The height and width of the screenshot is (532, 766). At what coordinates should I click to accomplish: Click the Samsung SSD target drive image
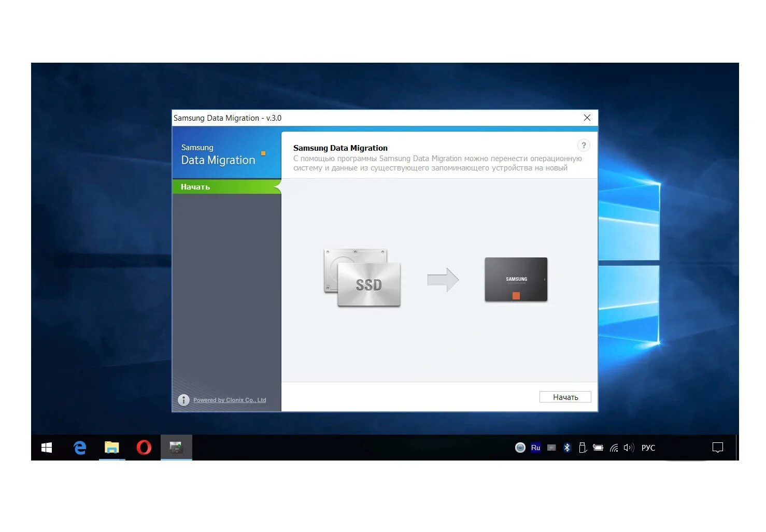pyautogui.click(x=516, y=279)
